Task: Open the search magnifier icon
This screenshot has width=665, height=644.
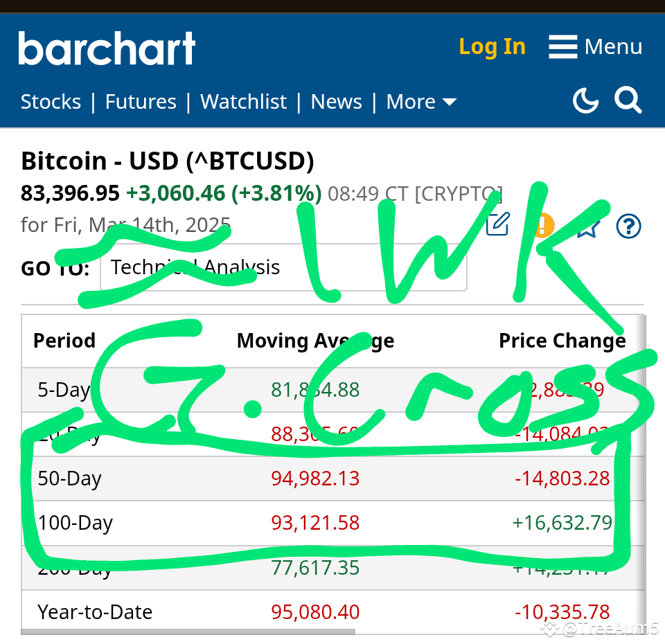Action: click(x=628, y=100)
